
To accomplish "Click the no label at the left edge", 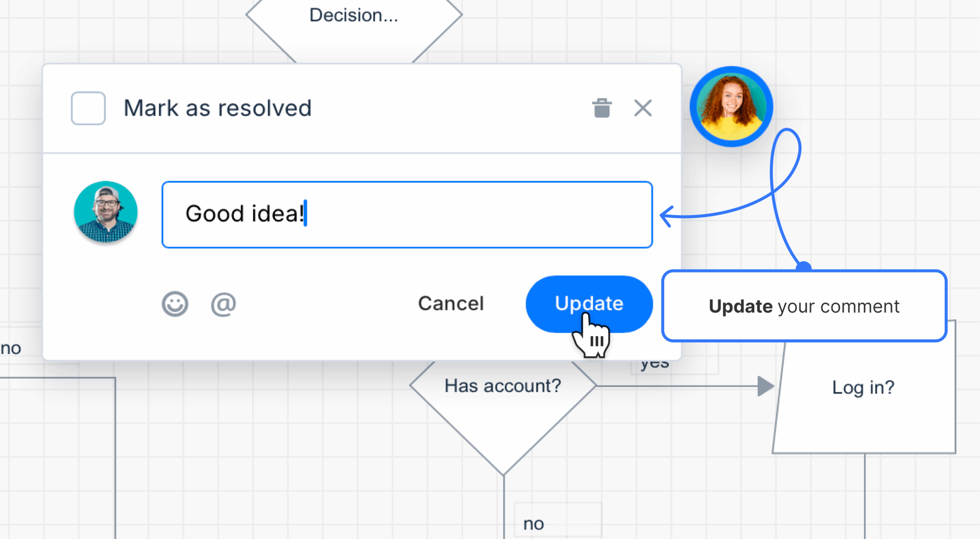I will (x=10, y=348).
